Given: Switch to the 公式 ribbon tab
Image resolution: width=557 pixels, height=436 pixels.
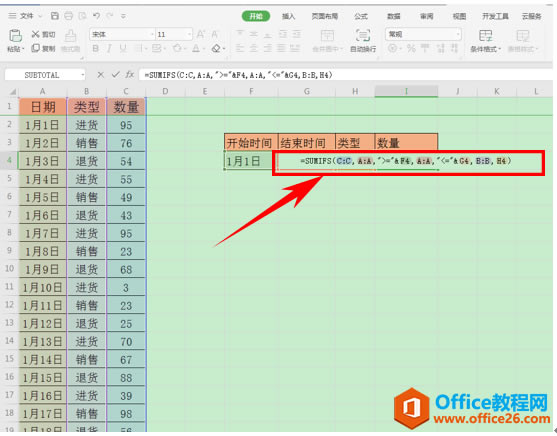Looking at the screenshot, I should pyautogui.click(x=361, y=16).
